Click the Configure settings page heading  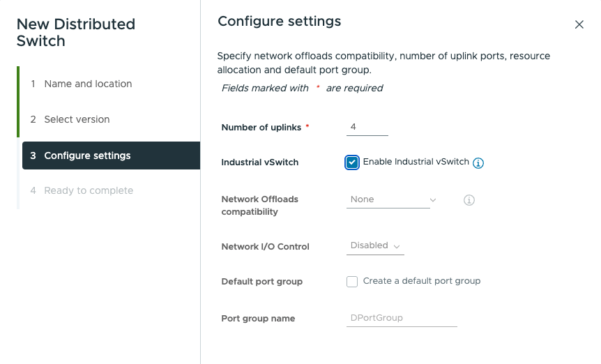(x=279, y=22)
